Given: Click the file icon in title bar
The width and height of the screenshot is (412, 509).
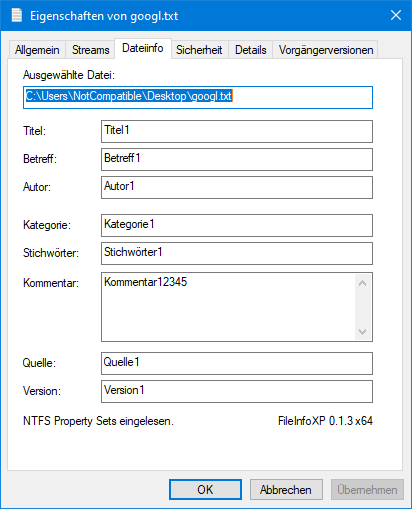Looking at the screenshot, I should 16,15.
